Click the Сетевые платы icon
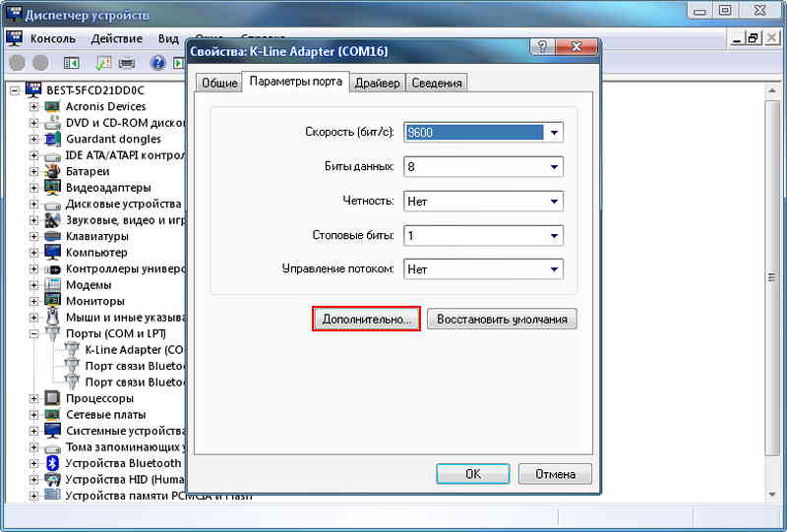787x532 pixels. pyautogui.click(x=52, y=415)
